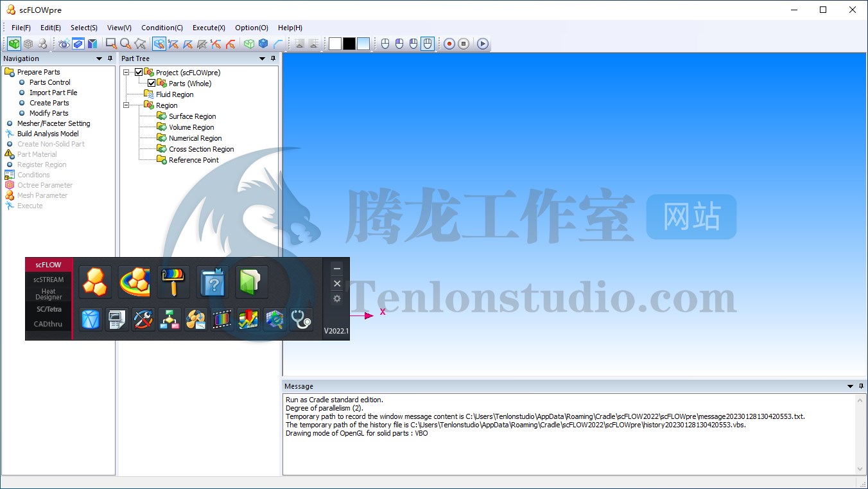Toggle the Navigation panel pin icon
The width and height of the screenshot is (868, 489).
pyautogui.click(x=110, y=58)
